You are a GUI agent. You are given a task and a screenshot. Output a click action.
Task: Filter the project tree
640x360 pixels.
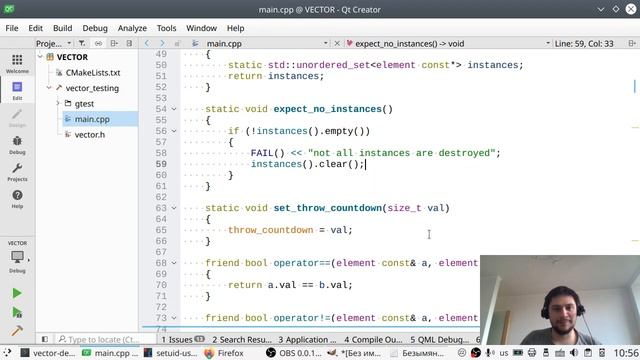click(x=82, y=43)
